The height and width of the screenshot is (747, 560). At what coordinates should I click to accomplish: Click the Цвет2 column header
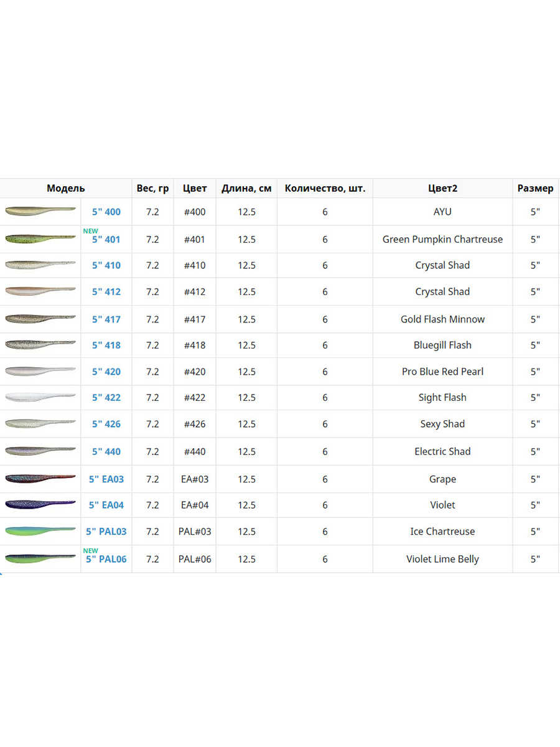[442, 188]
